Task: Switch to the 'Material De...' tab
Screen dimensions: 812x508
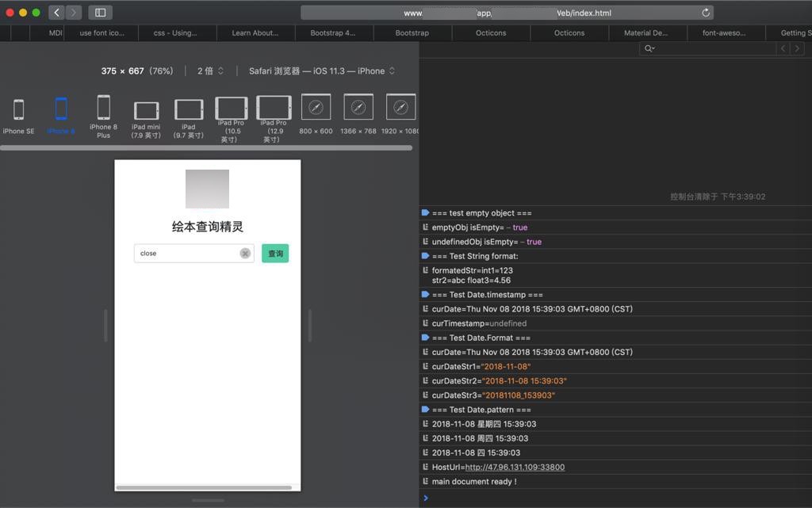Action: click(645, 32)
